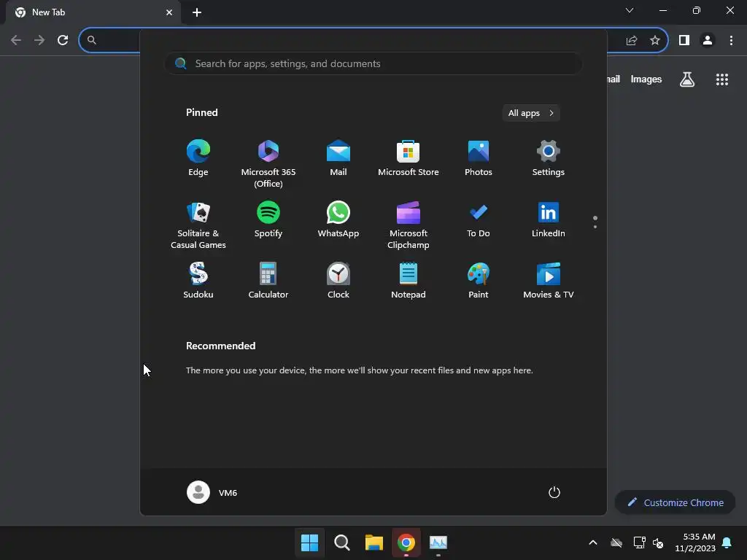The image size is (747, 560).
Task: Open Google apps grid in Chrome
Action: 722,79
